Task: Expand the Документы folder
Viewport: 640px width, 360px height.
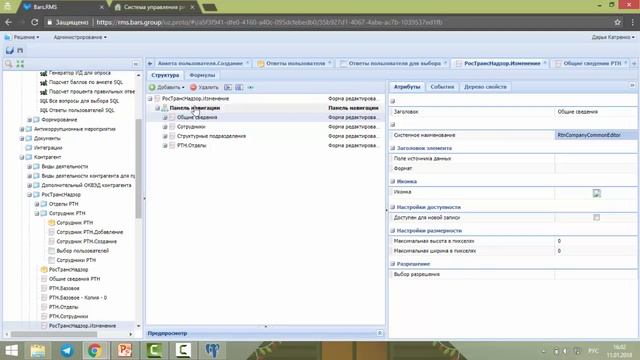Action: (22, 138)
